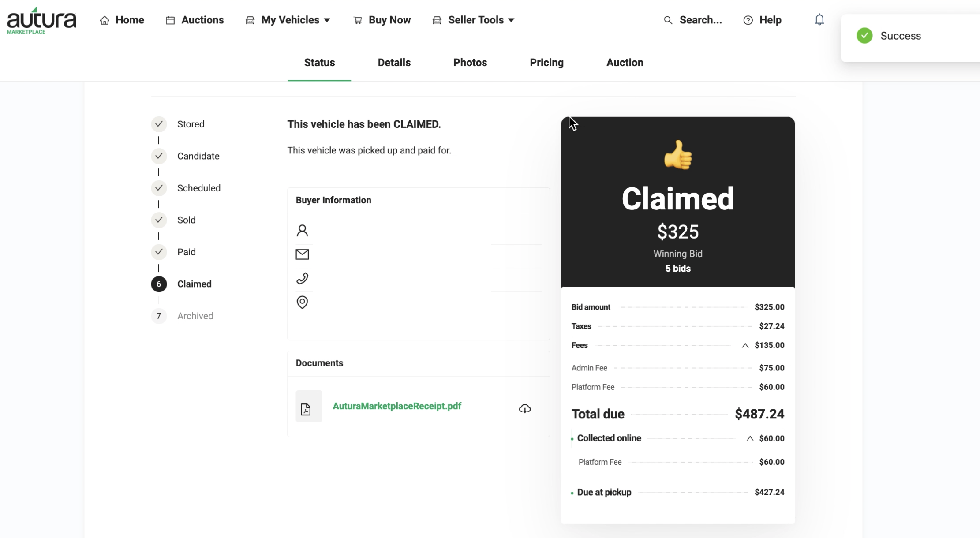
Task: Download the receipt via the cloud download icon
Action: (x=524, y=408)
